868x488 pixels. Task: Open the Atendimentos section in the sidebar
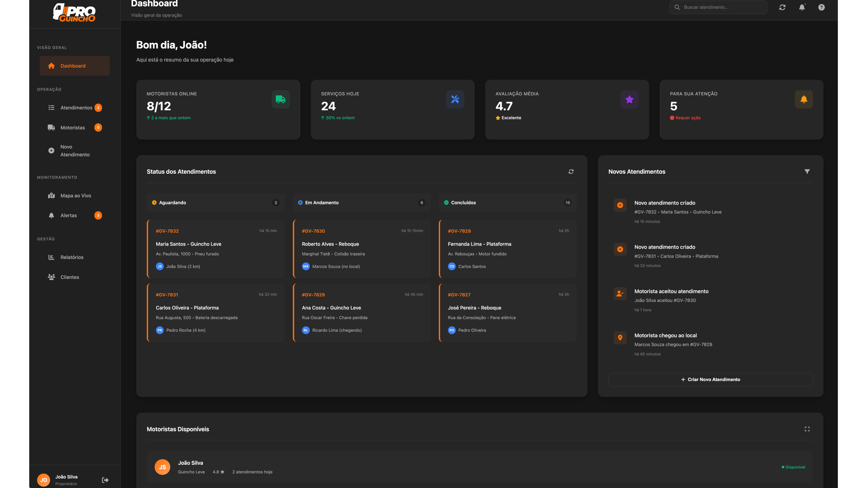click(75, 107)
